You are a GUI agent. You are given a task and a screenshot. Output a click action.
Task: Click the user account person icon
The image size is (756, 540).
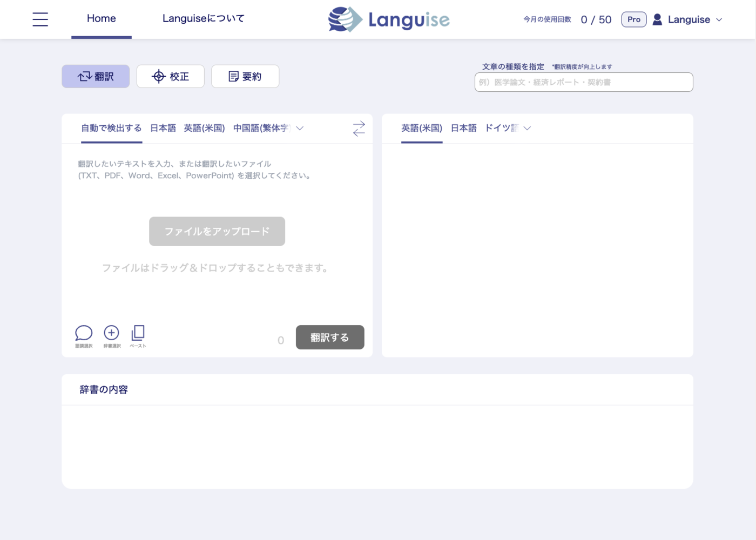click(x=657, y=19)
